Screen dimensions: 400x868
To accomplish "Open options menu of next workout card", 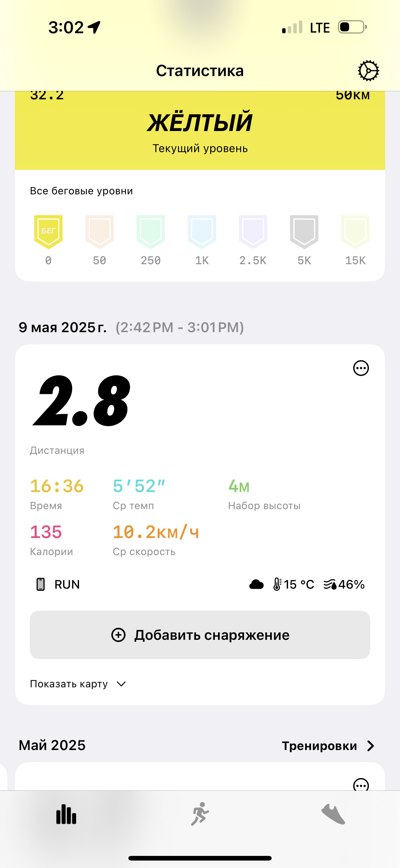I will coord(361,785).
